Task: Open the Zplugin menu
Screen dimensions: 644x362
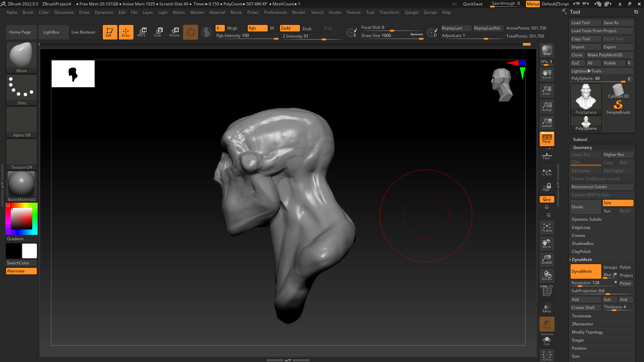Action: 411,12
